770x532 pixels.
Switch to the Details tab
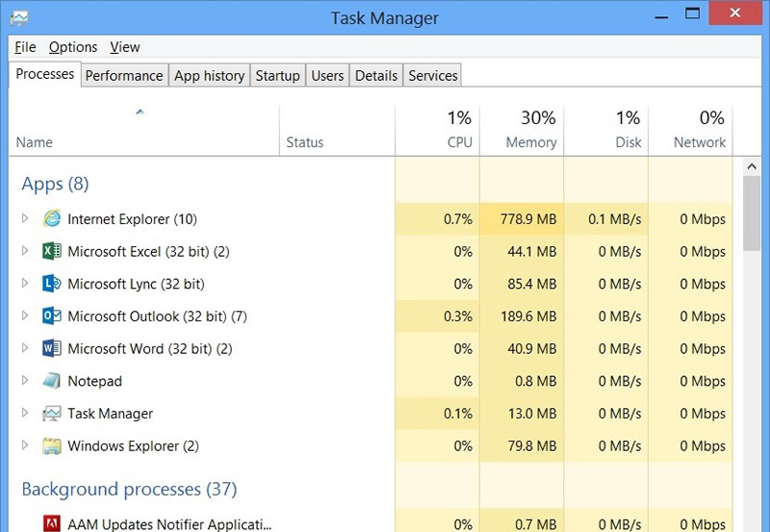click(x=376, y=76)
